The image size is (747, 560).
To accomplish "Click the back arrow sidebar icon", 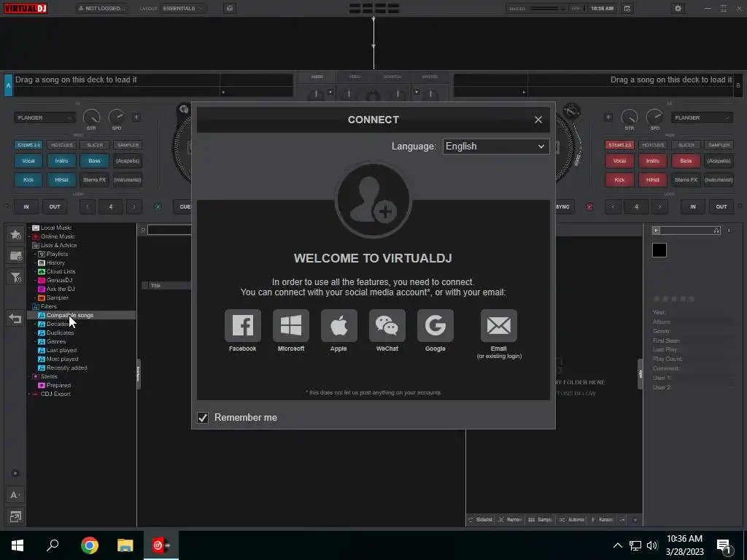I will coord(16,318).
